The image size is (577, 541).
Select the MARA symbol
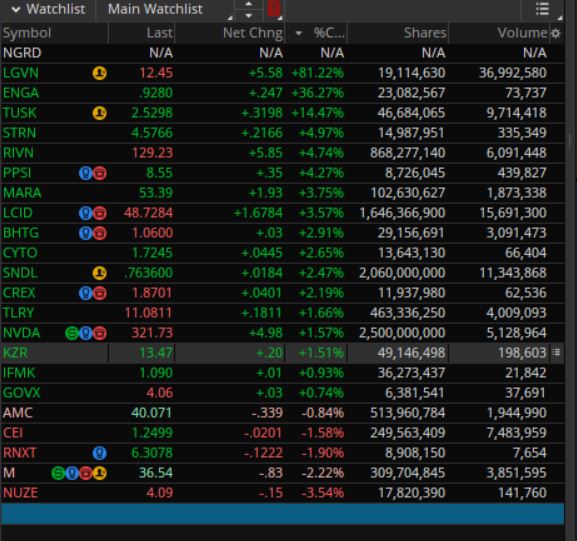pos(22,193)
